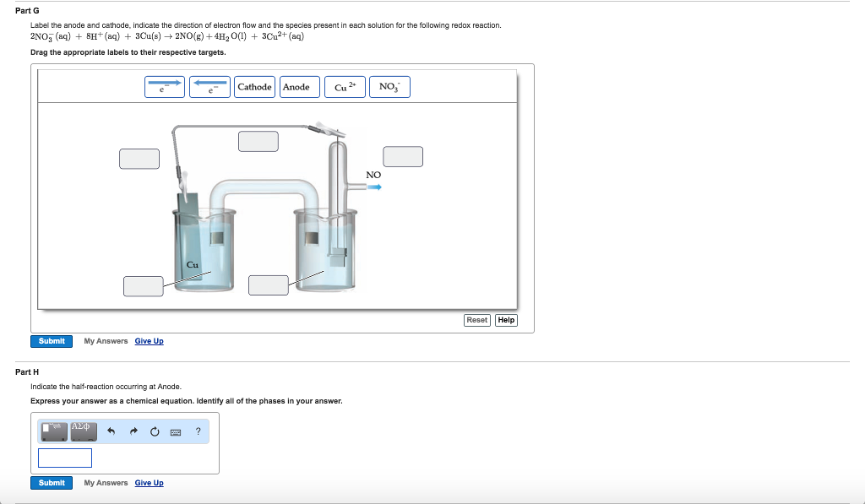Screen dimensions: 865x504
Task: Click the Reset button below the diagram
Action: 476,320
